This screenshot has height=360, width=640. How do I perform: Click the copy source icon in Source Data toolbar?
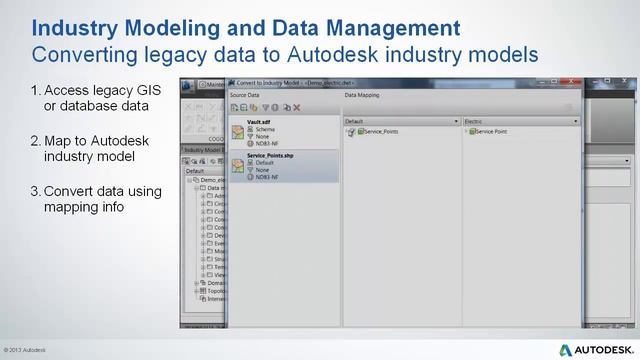(287, 108)
